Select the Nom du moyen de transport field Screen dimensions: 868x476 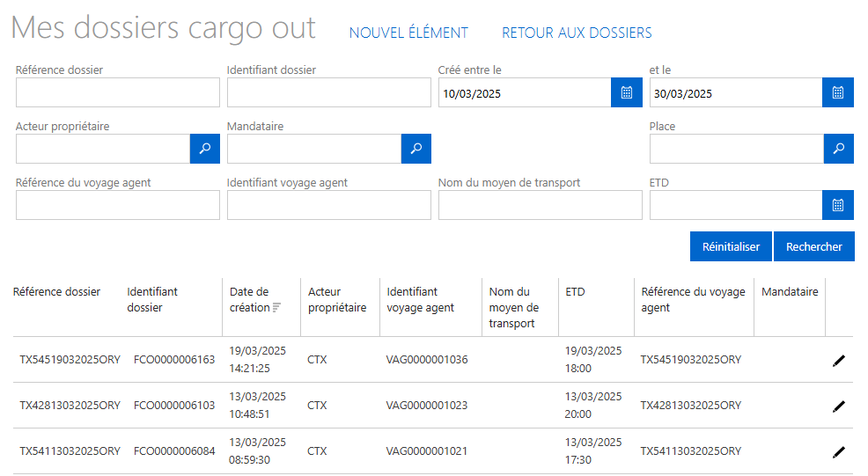point(540,205)
